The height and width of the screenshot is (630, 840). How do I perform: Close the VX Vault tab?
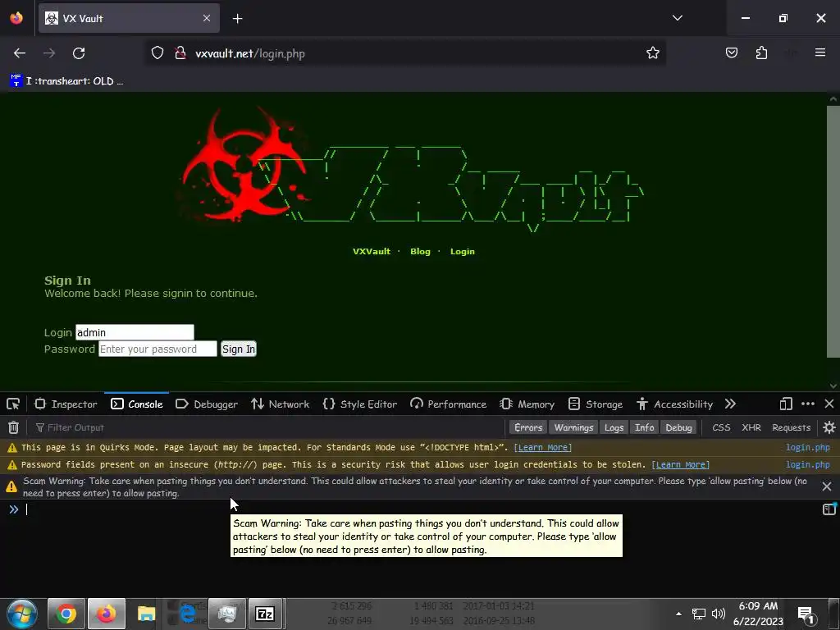pos(207,18)
